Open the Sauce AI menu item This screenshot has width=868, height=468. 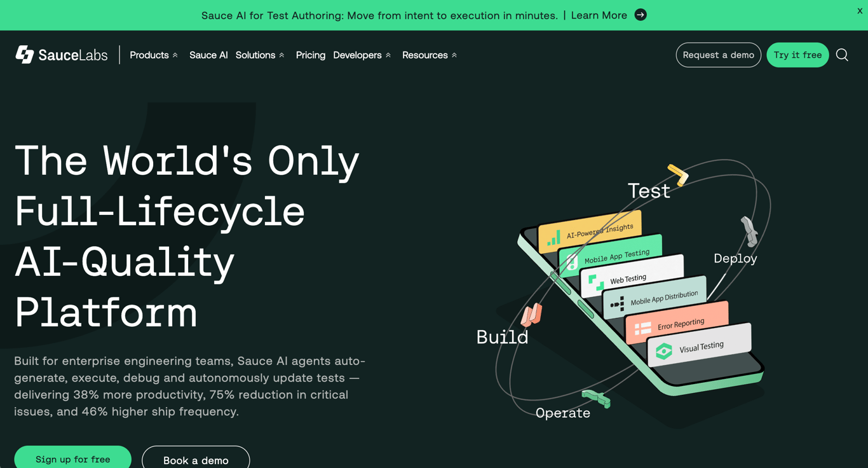pos(208,55)
